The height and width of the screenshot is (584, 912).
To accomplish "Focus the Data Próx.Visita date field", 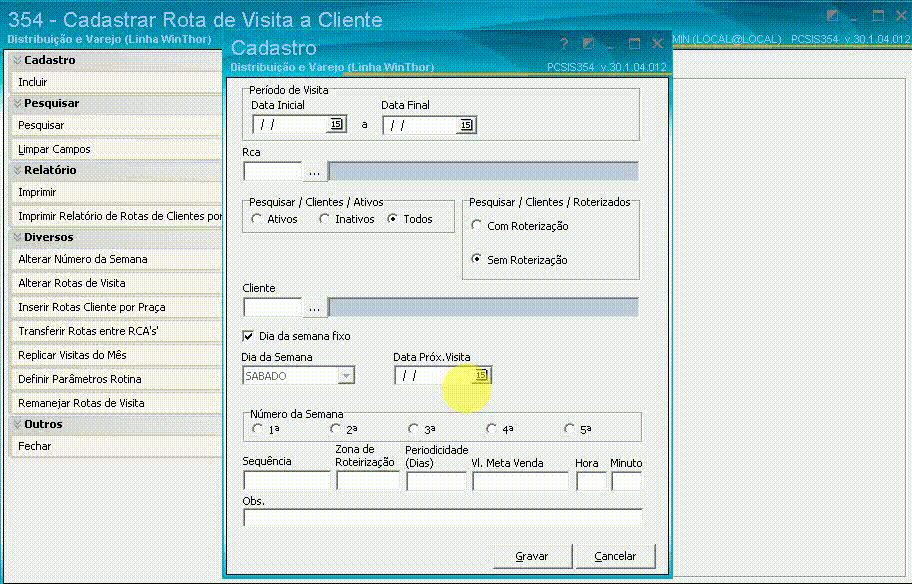I will click(x=434, y=375).
